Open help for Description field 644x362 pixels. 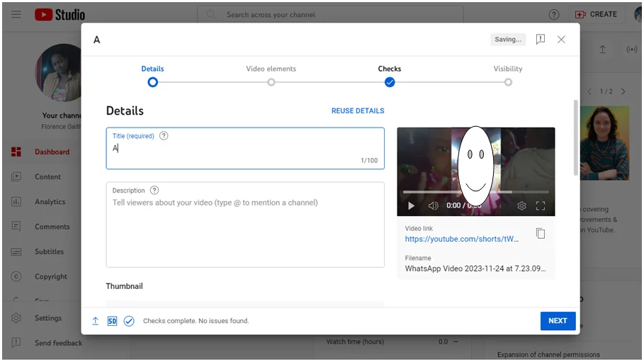[x=154, y=191]
